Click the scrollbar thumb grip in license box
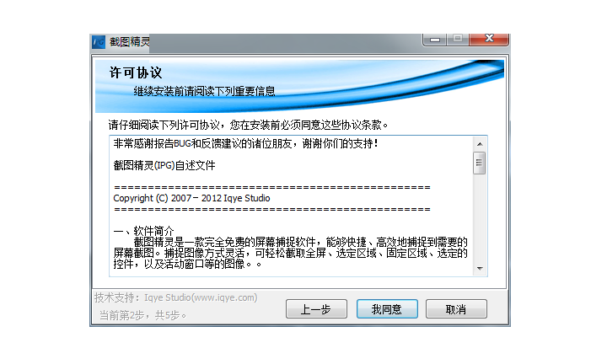The height and width of the screenshot is (364, 607). pos(479,163)
